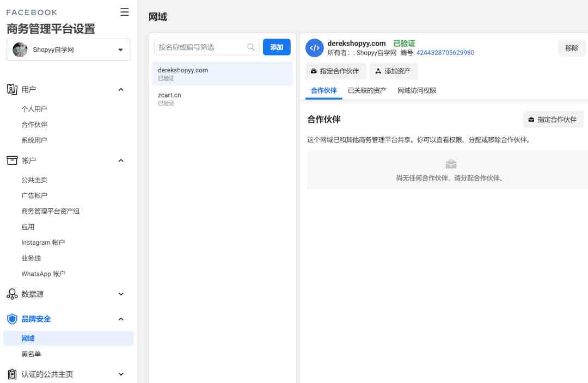
Task: Click the 移除 button
Action: point(572,48)
